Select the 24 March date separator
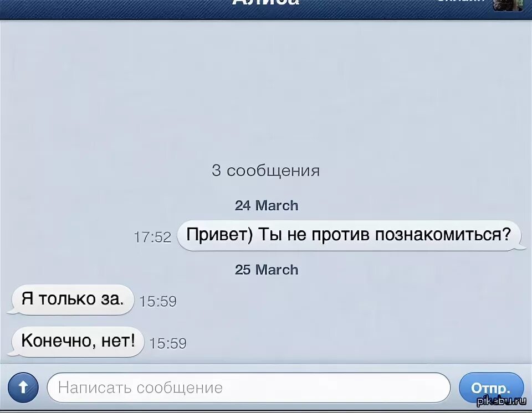532x413 pixels. coord(267,205)
